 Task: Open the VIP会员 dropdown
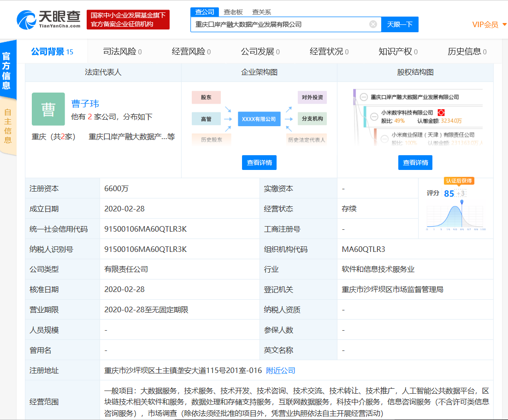pyautogui.click(x=485, y=25)
